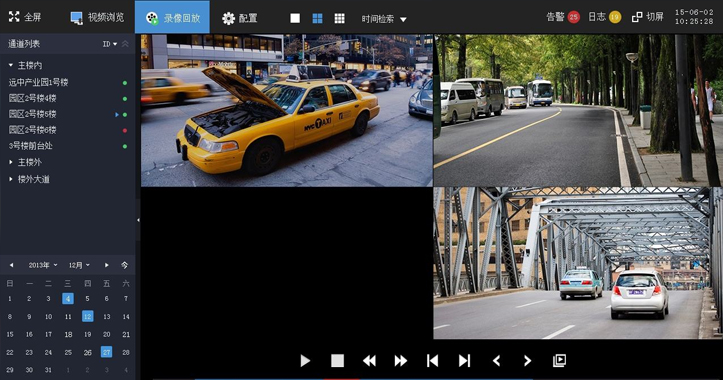Click the 全屏 fullscreen button
This screenshot has width=723, height=380.
click(x=24, y=17)
